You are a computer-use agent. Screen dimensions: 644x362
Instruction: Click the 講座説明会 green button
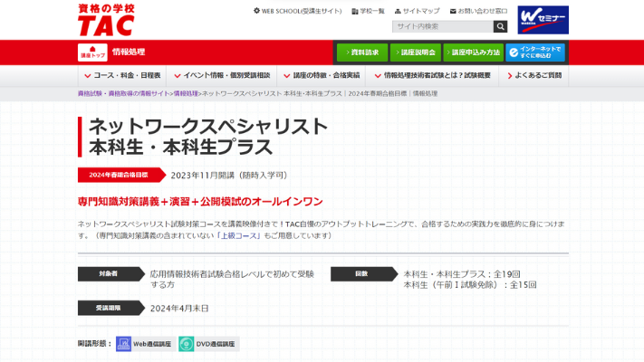(416, 52)
